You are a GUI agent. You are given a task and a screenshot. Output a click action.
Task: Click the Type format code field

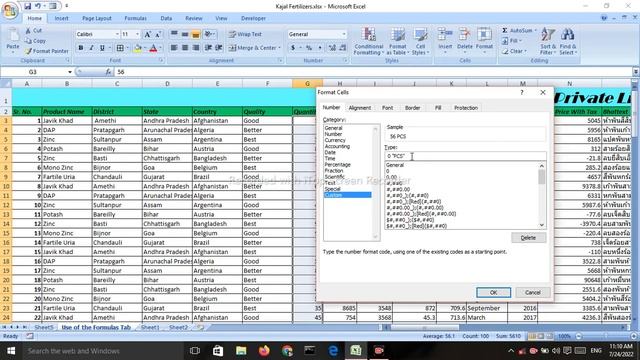coord(465,156)
